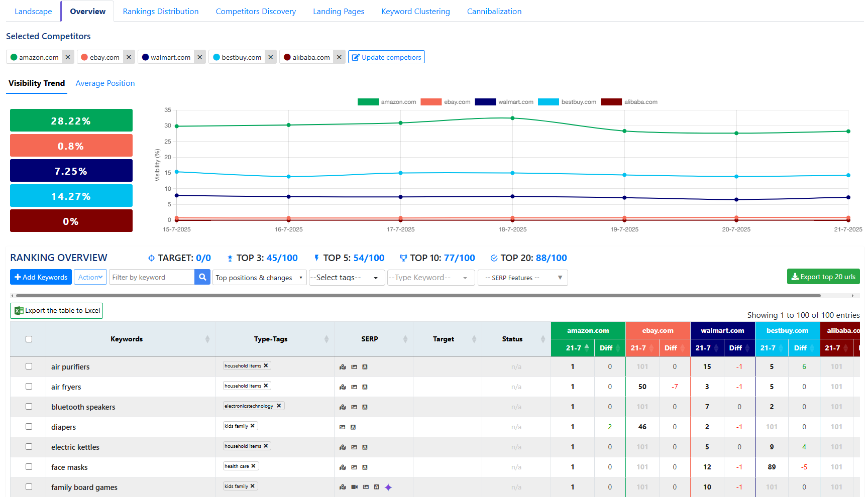Toggle walmart.com color swatch in legend
This screenshot has width=868, height=497.
pyautogui.click(x=485, y=102)
